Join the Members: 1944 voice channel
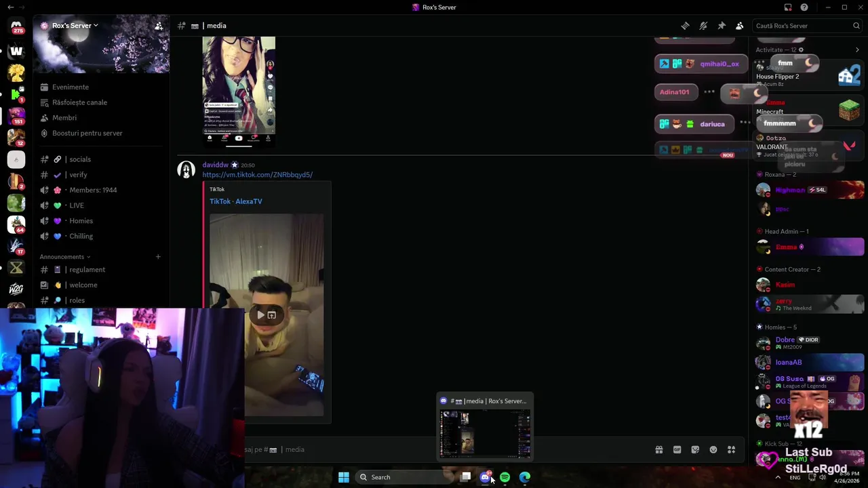 tap(102, 190)
